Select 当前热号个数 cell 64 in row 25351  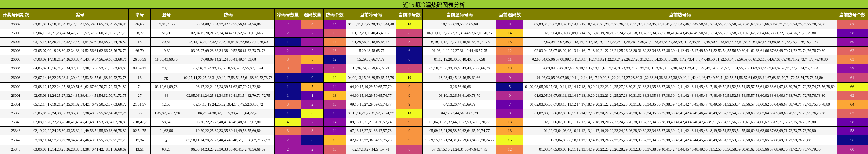(852, 104)
